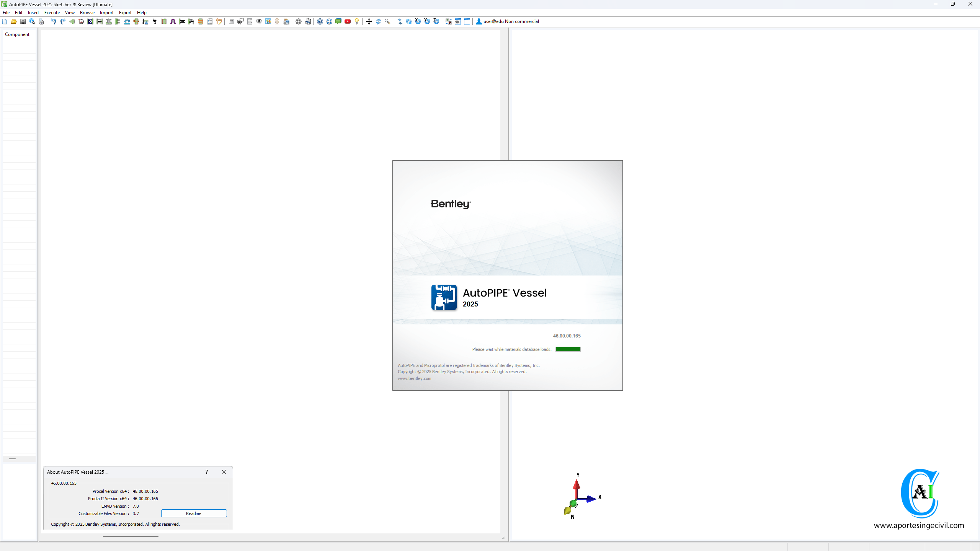980x551 pixels.
Task: Click the Undo arrow icon
Action: pyautogui.click(x=53, y=21)
